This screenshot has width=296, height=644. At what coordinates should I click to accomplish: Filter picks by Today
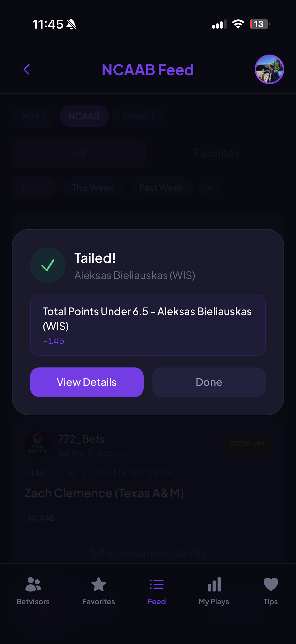(x=34, y=188)
